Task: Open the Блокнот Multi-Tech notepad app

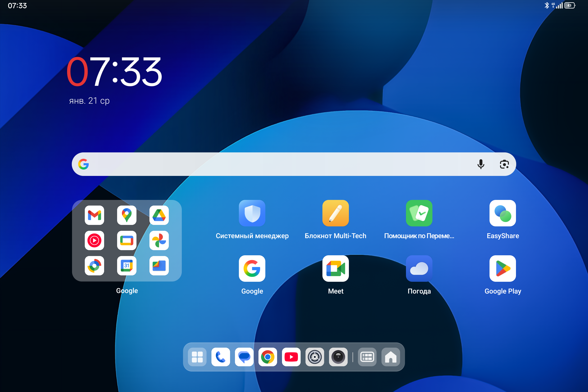Action: [335, 213]
